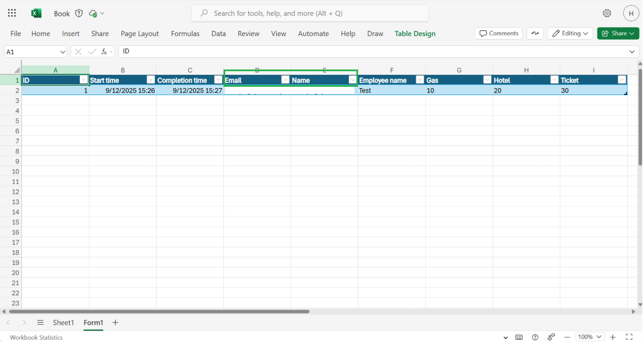Click Workbook Statistics in status bar
Screen dimensions: 644x343
pos(36,338)
